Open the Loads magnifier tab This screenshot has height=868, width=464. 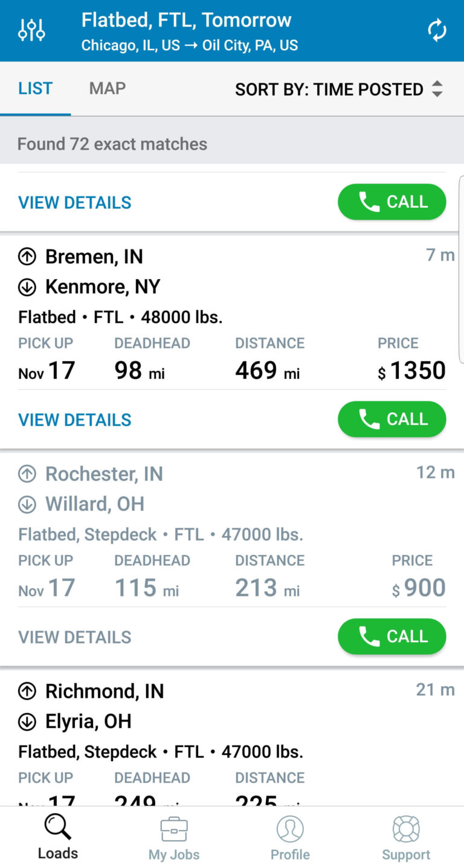coord(58,837)
